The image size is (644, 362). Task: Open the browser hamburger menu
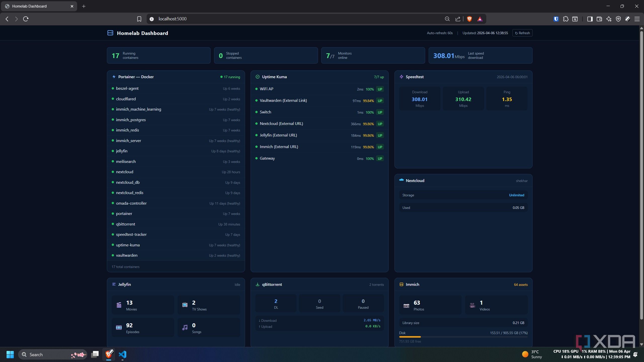click(637, 19)
